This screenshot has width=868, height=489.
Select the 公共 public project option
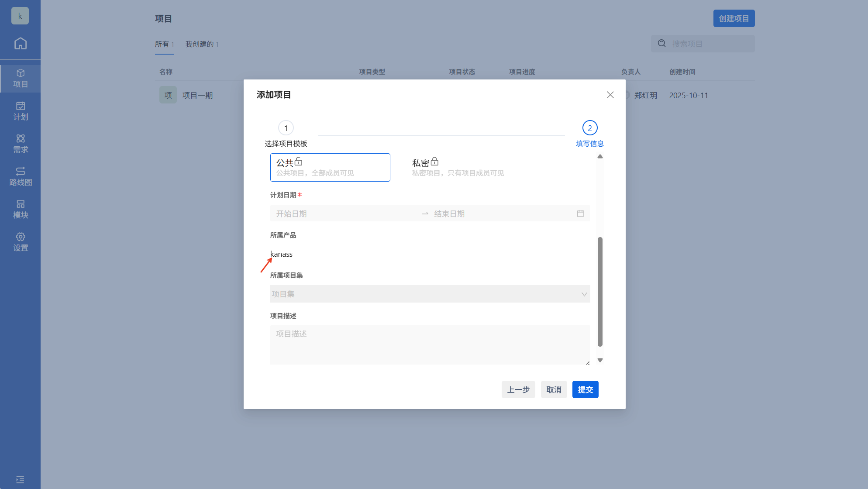click(x=330, y=167)
